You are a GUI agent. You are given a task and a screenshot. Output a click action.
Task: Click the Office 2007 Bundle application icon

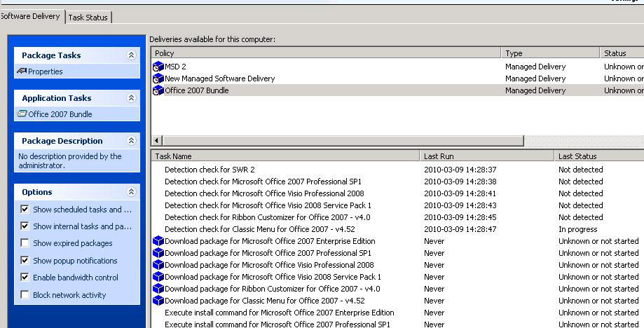[22, 114]
